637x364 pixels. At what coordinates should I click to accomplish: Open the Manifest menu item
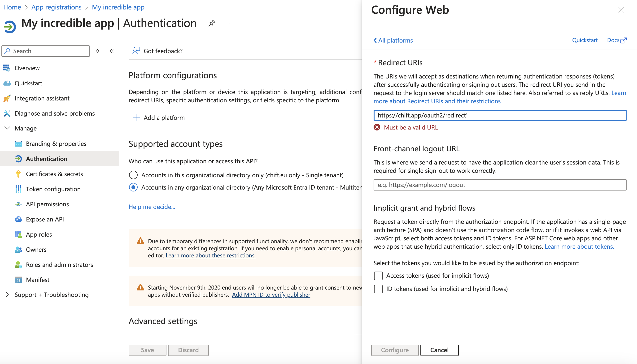[x=38, y=279]
